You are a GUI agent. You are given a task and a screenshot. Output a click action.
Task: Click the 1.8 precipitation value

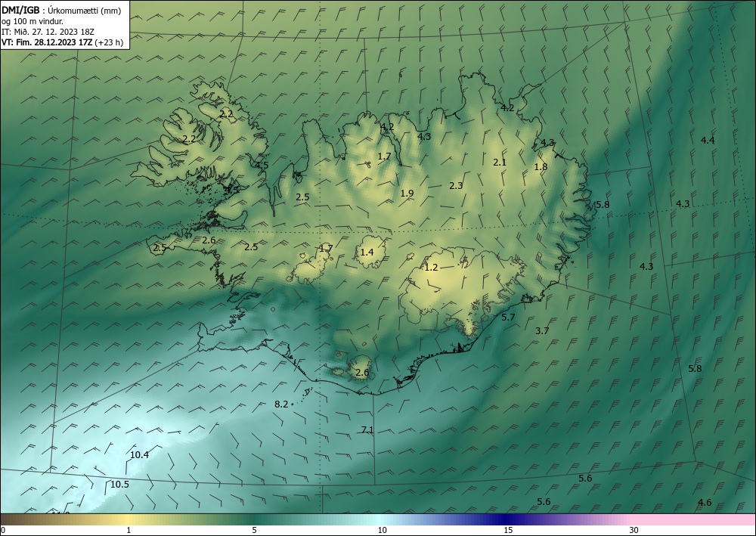coord(541,167)
